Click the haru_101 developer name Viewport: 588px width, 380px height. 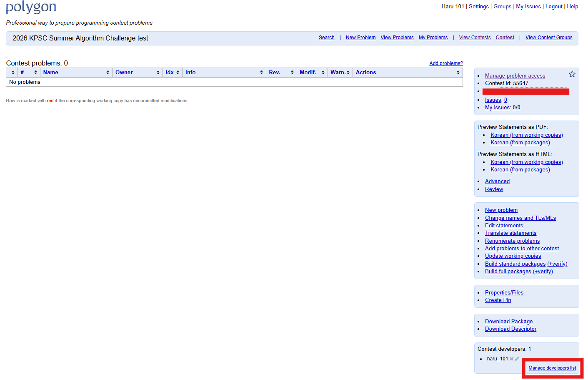coord(498,359)
